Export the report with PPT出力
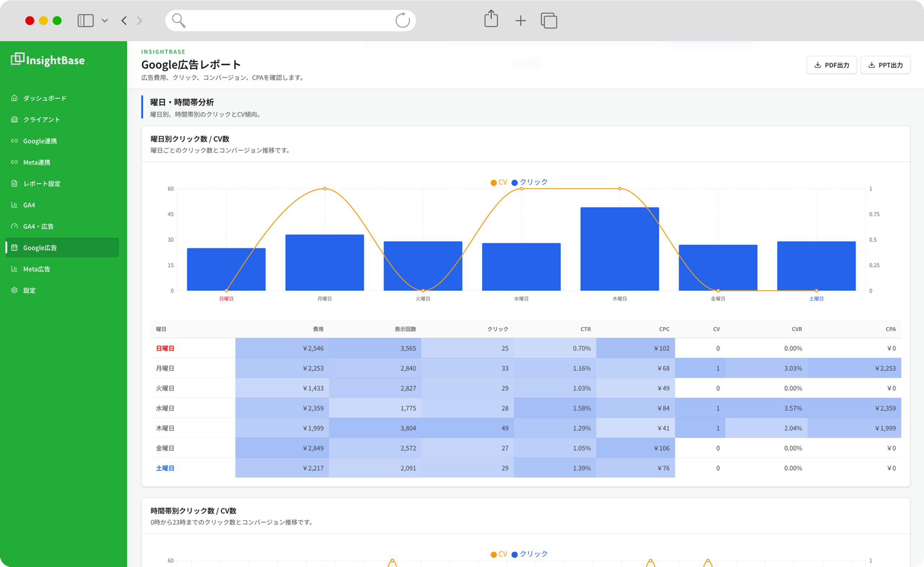The image size is (924, 567). click(x=885, y=65)
